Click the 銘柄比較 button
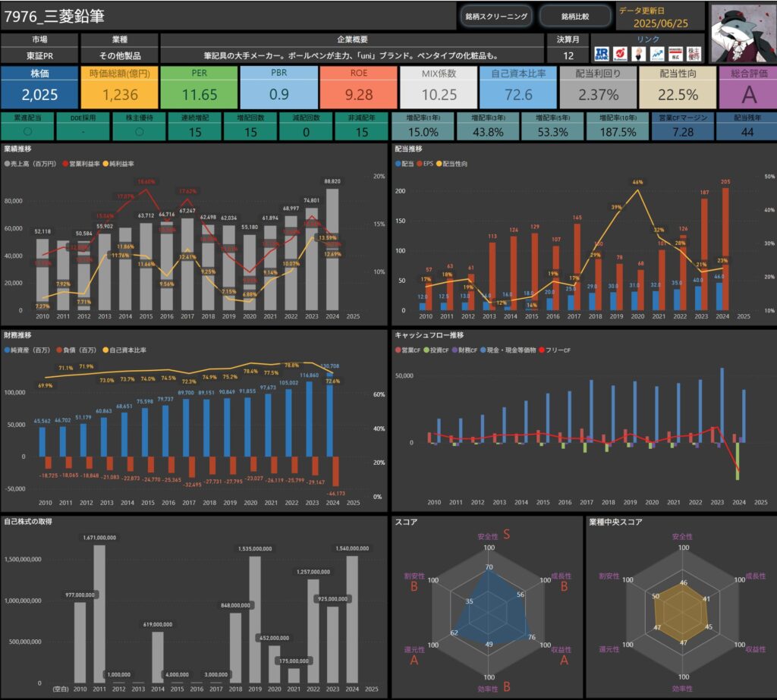 tap(575, 17)
